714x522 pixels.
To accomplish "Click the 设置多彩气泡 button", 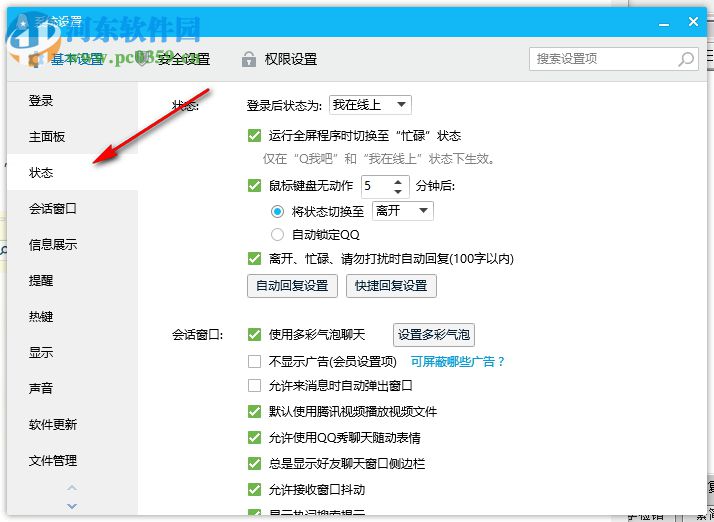I will pyautogui.click(x=434, y=335).
